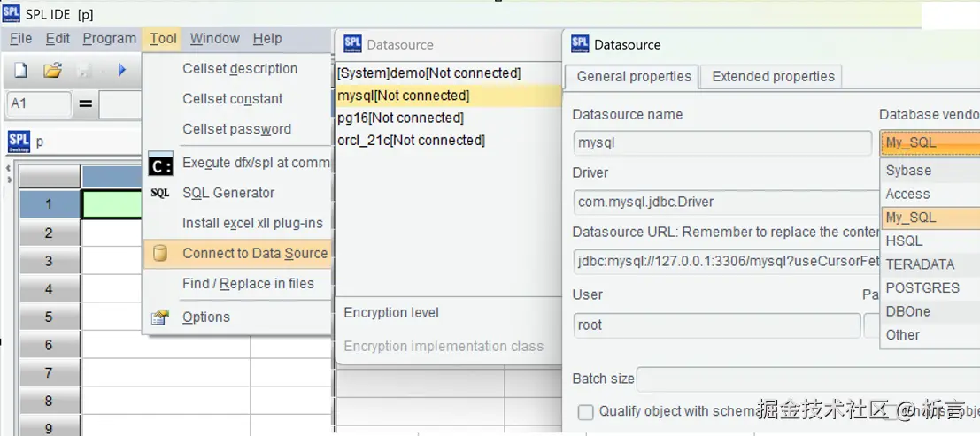Click the Batch size field
980x436 pixels.
tap(808, 379)
